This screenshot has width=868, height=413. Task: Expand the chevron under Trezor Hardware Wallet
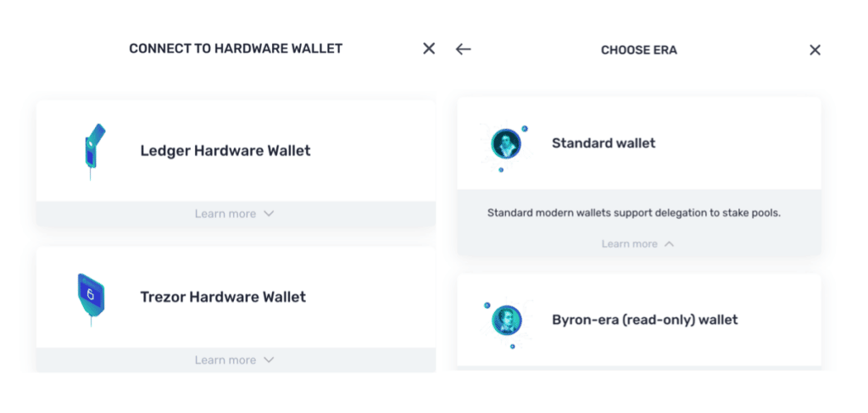[269, 360]
